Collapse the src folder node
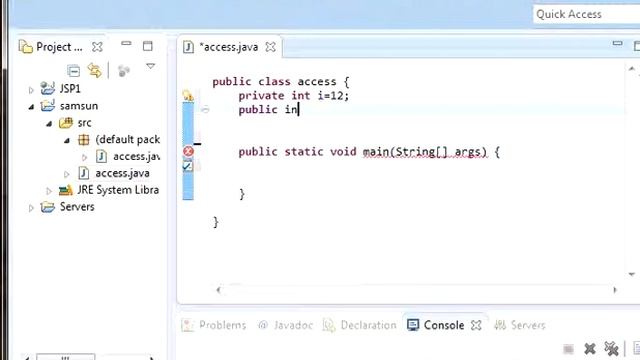Image resolution: width=640 pixels, height=360 pixels. click(x=49, y=124)
